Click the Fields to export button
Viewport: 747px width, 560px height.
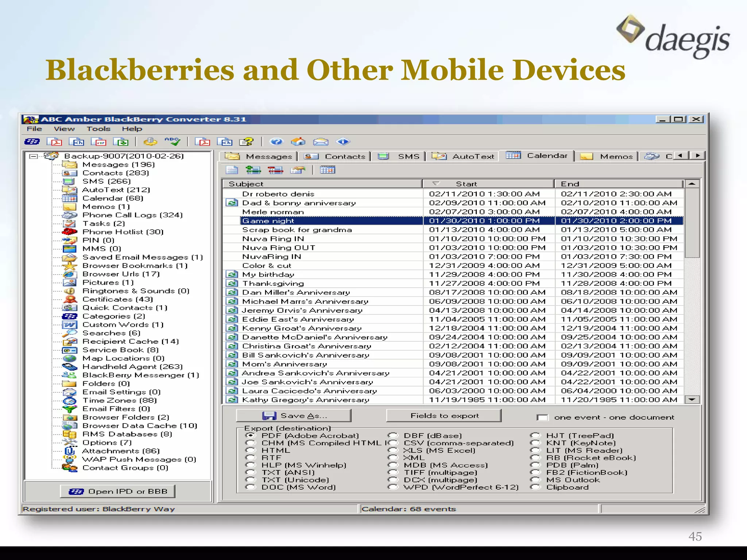point(444,416)
